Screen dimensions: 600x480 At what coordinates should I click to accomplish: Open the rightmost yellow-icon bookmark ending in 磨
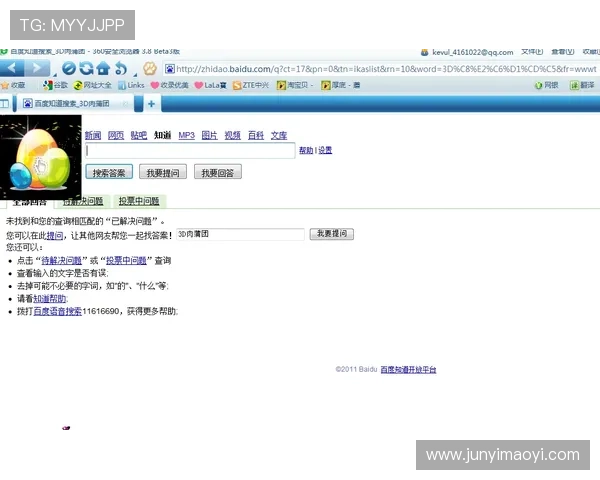click(341, 85)
